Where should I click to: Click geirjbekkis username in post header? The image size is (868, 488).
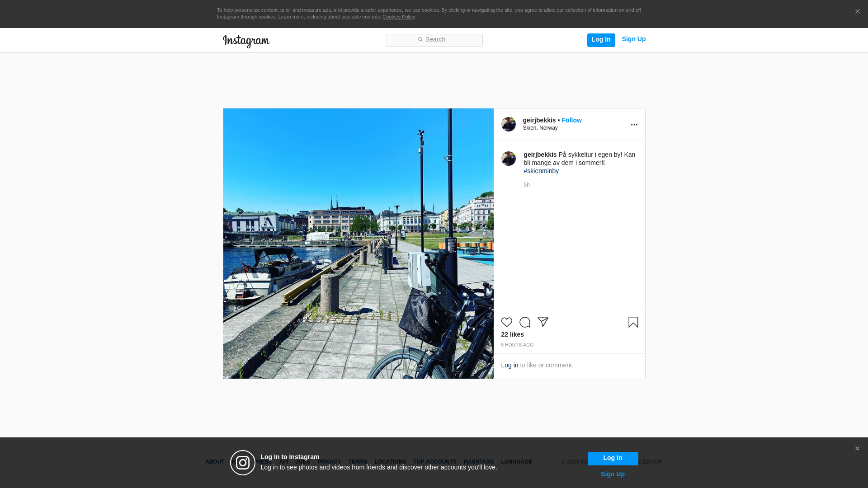pos(539,120)
